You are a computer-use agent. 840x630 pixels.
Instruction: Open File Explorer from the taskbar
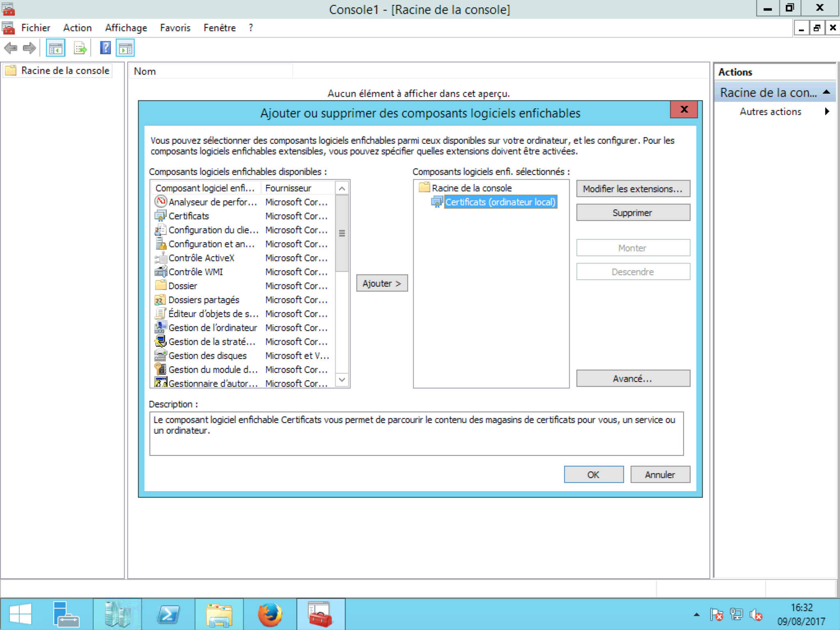pos(219,614)
